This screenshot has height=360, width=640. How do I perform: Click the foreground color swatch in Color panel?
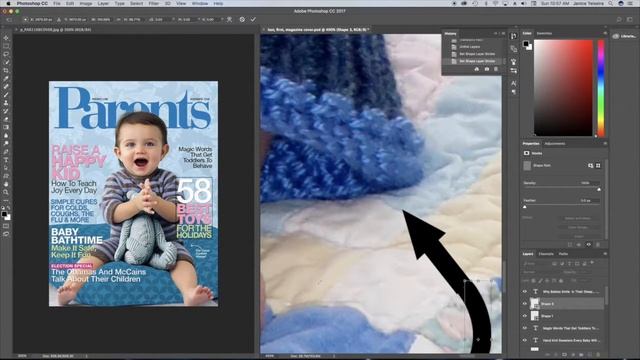526,43
